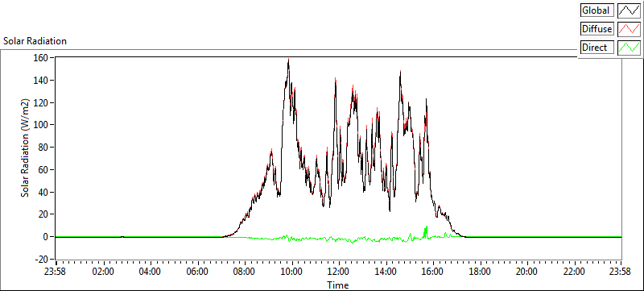Click the Diffuse plot legend label
The width and height of the screenshot is (644, 291).
pos(597,29)
